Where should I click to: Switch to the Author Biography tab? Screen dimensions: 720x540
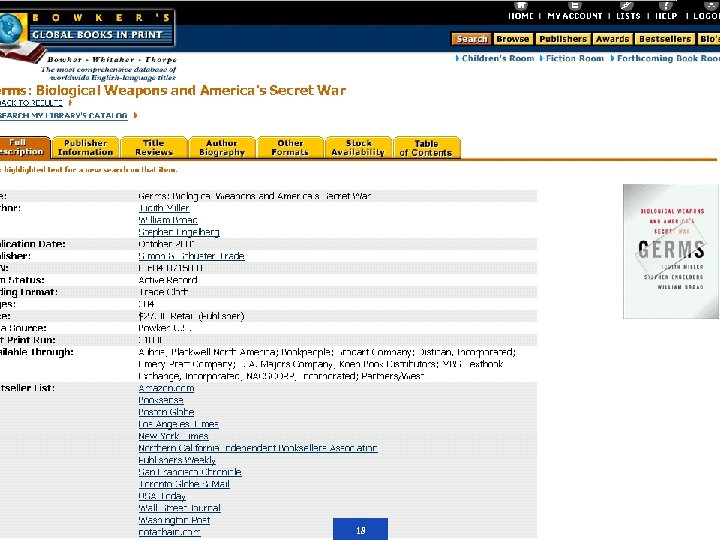(x=222, y=147)
